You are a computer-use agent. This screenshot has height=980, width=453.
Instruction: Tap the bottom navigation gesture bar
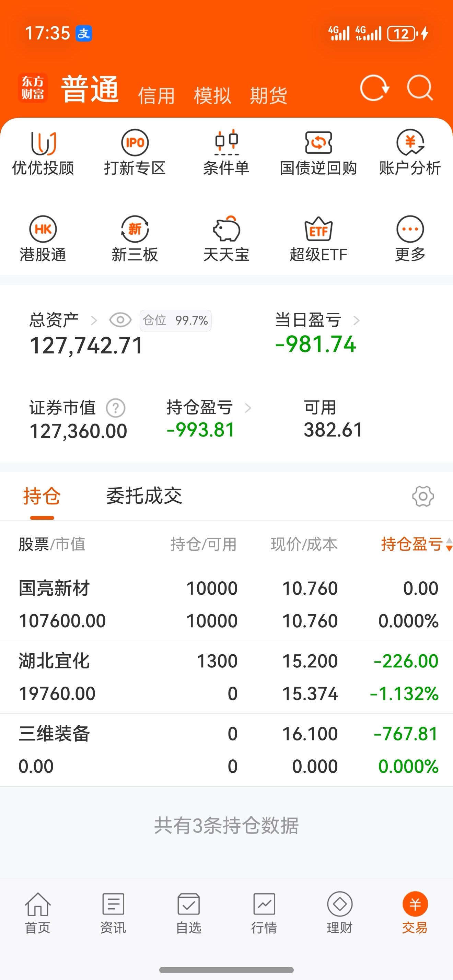point(226,970)
